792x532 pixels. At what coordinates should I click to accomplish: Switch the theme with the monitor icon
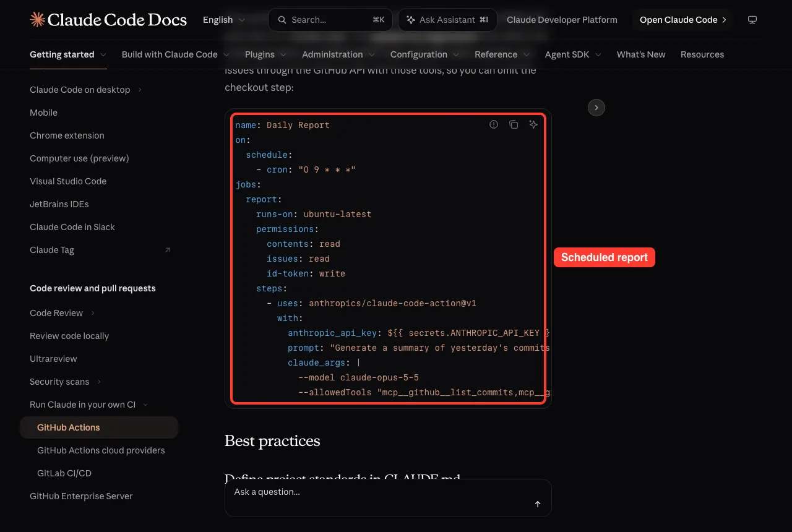752,20
